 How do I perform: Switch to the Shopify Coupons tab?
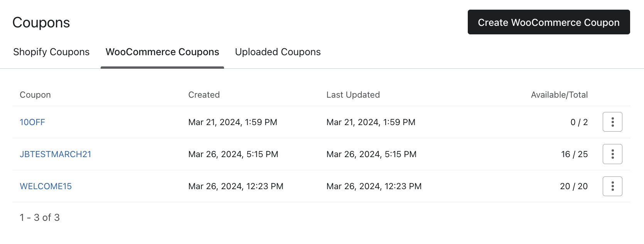(51, 52)
